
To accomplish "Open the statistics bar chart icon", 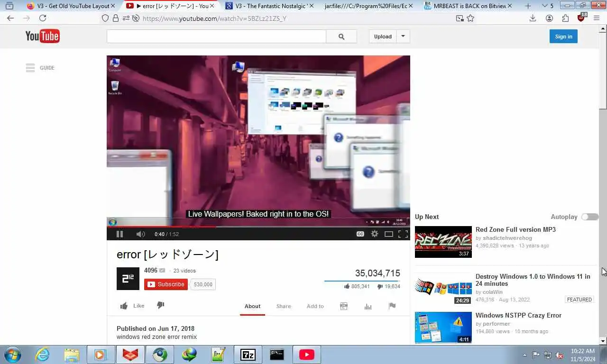I will [368, 306].
